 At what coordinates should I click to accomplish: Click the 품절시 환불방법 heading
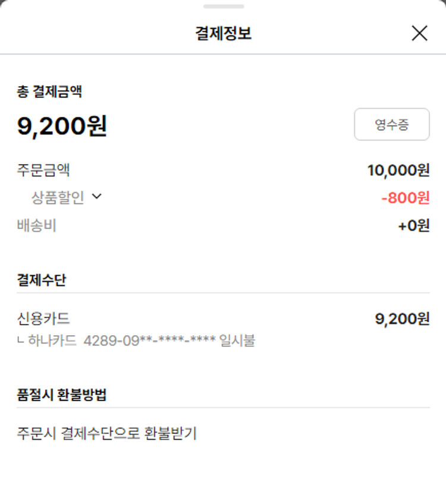click(62, 395)
